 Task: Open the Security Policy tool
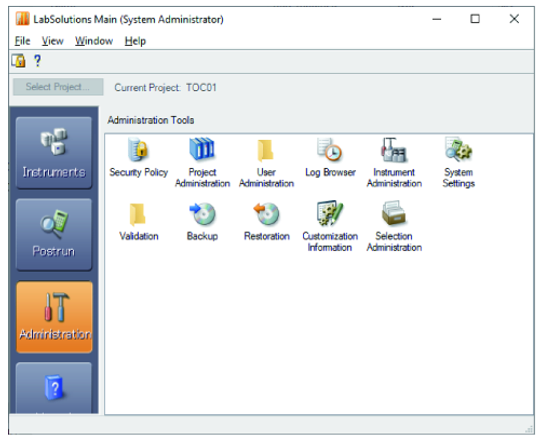[x=138, y=157]
